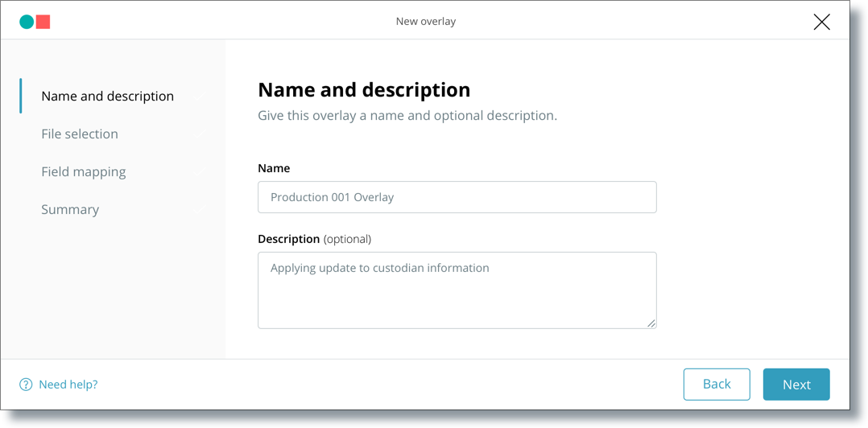Click the Need help question mark icon
Screen dimensions: 868x428
pyautogui.click(x=26, y=385)
